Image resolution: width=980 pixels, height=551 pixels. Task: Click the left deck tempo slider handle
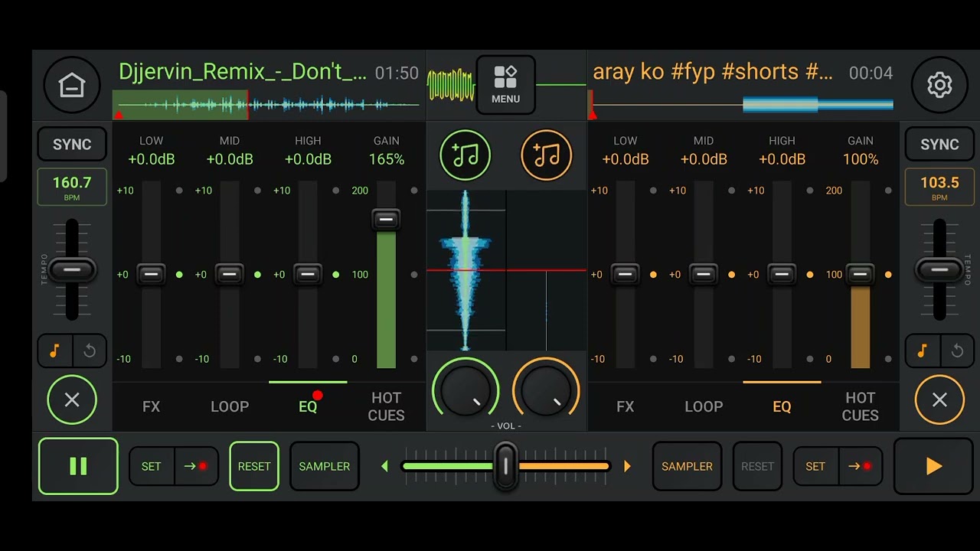point(72,270)
